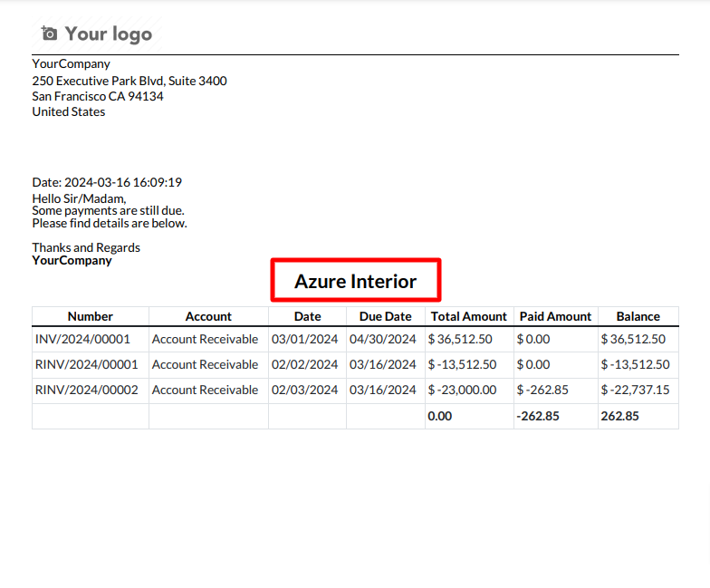Click the 'Your logo' placeholder text
Image resolution: width=710 pixels, height=588 pixels.
109,34
